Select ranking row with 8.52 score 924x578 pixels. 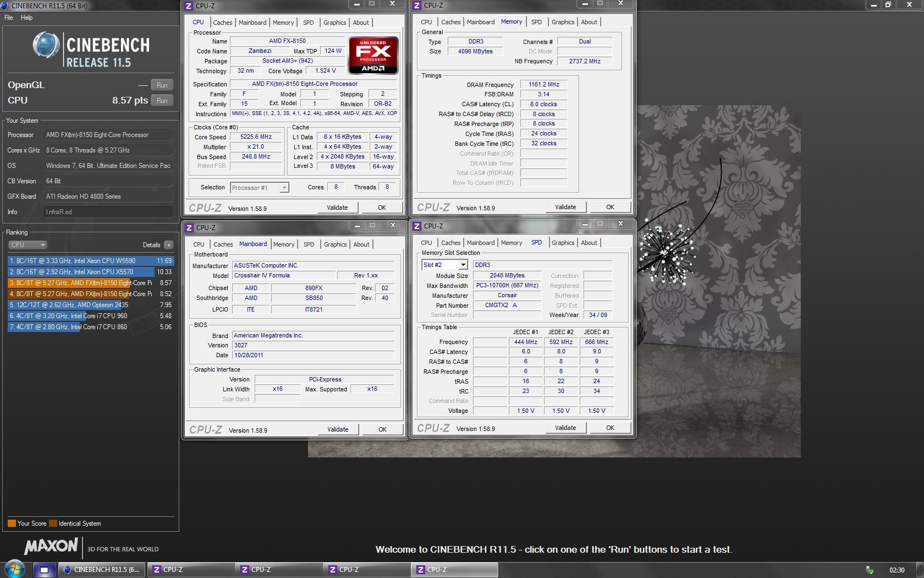pos(91,294)
